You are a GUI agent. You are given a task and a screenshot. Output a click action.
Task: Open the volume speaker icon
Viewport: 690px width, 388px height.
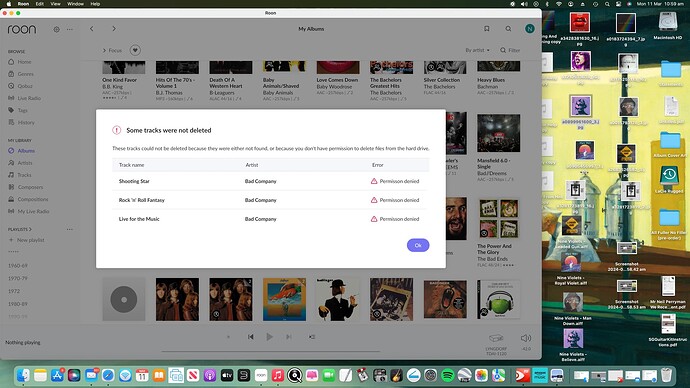(x=526, y=338)
